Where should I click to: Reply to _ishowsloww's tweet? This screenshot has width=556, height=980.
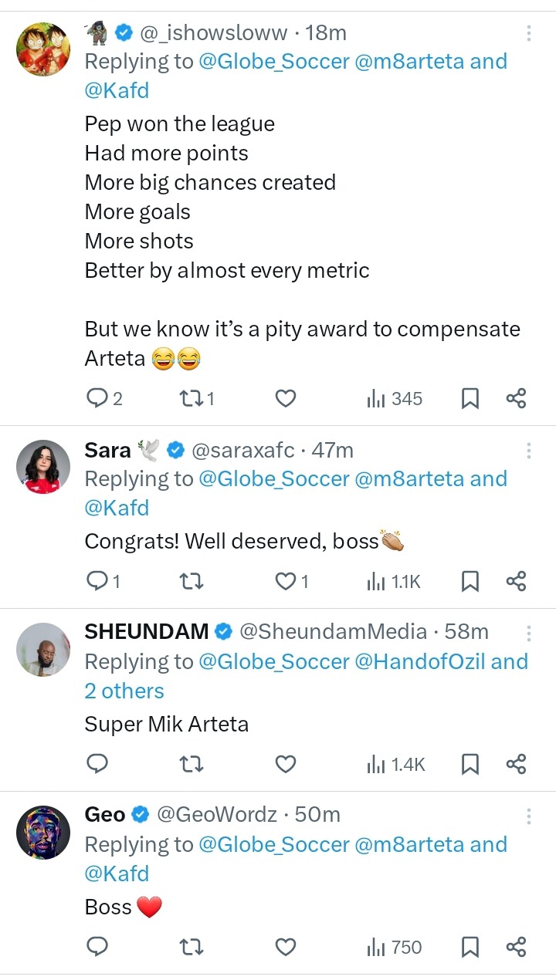tap(97, 398)
